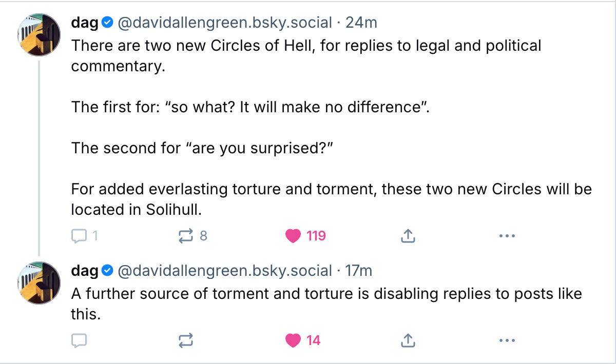Open more options on the first post

click(507, 236)
